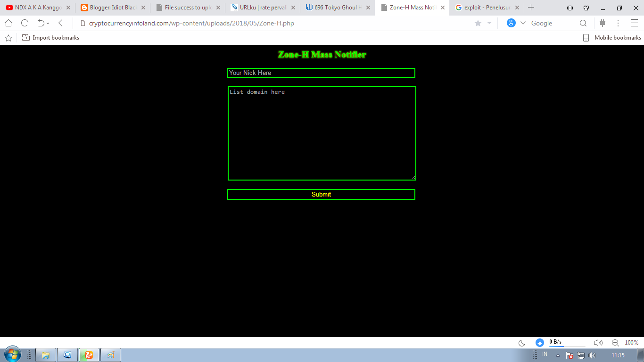
Task: Open the download speed manager
Action: coord(539,343)
